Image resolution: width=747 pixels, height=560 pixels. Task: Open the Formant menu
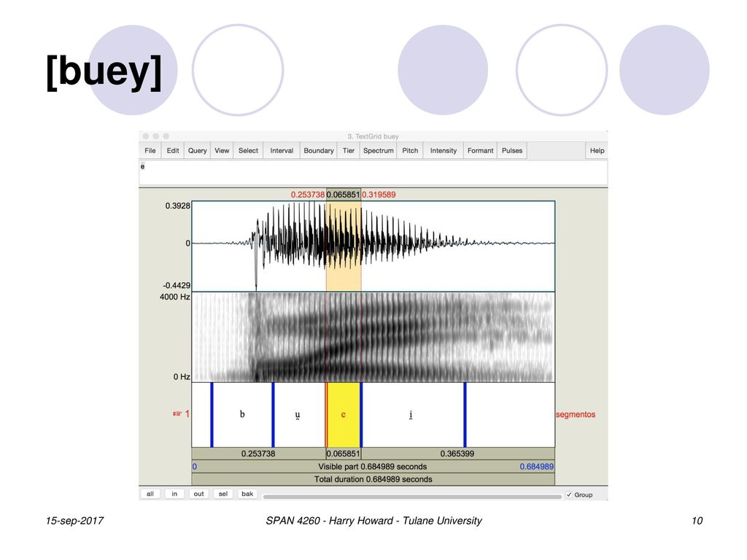480,150
